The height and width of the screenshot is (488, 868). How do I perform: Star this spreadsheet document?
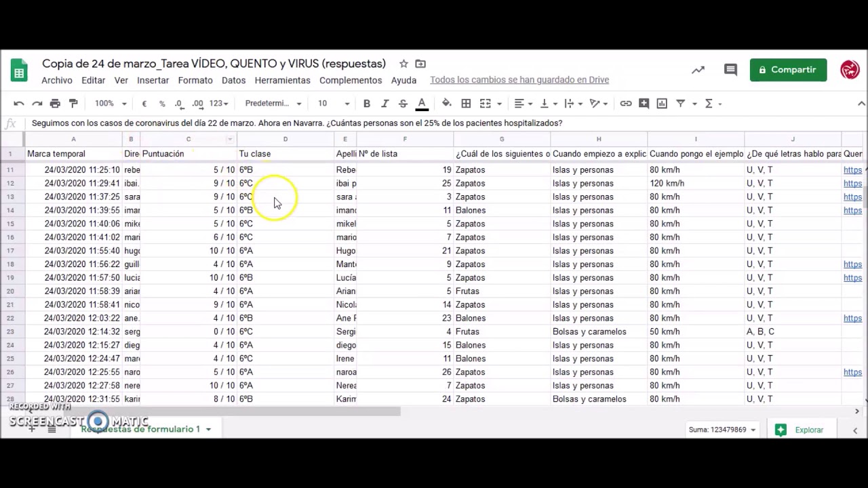403,64
